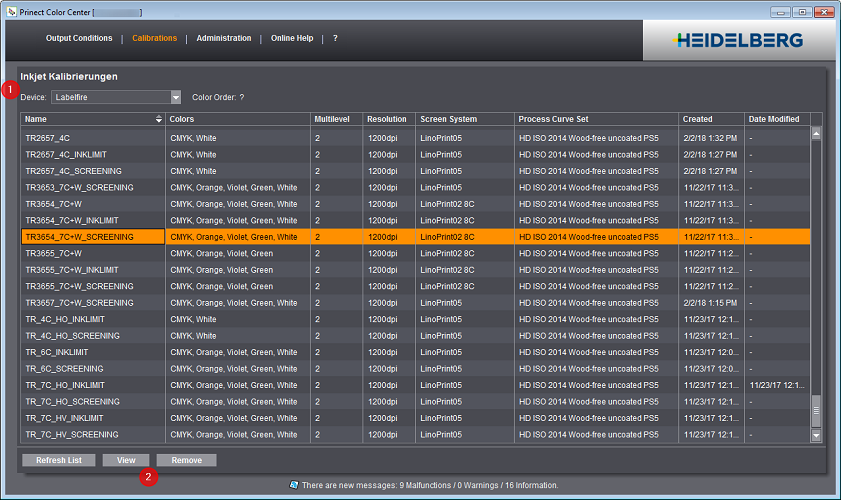Click the question mark menu item
Viewport: 841px width, 500px height.
(335, 38)
